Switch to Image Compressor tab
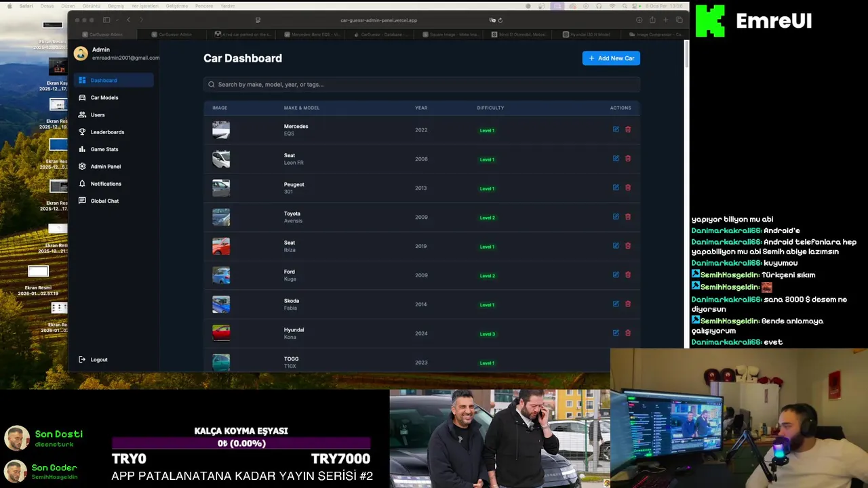The image size is (868, 488). point(656,34)
